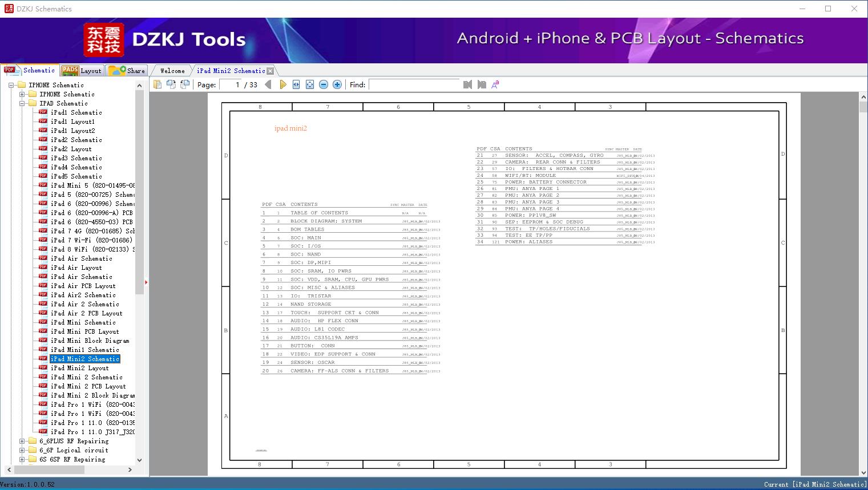This screenshot has width=868, height=490.
Task: Zoom in with the plus icon
Action: coord(337,84)
